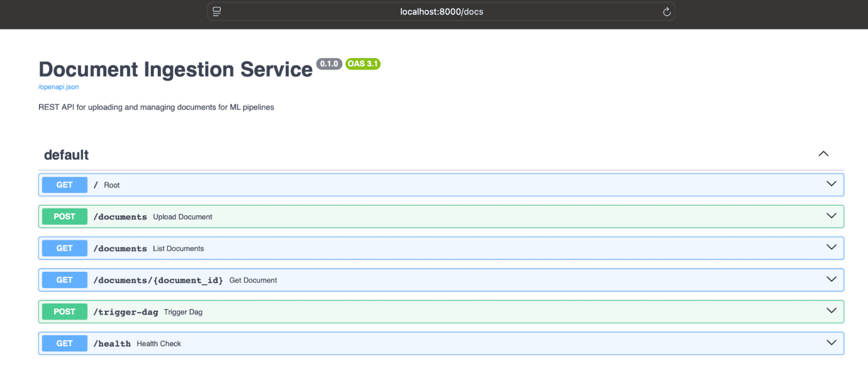Click the POST badge for Upload Document
This screenshot has height=370, width=868.
pos(64,216)
